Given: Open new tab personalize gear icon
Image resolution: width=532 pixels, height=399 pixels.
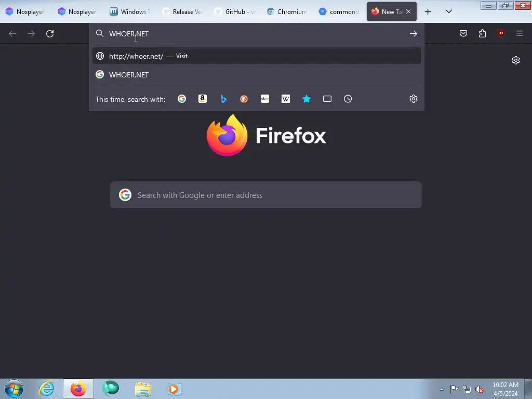Looking at the screenshot, I should tap(516, 60).
